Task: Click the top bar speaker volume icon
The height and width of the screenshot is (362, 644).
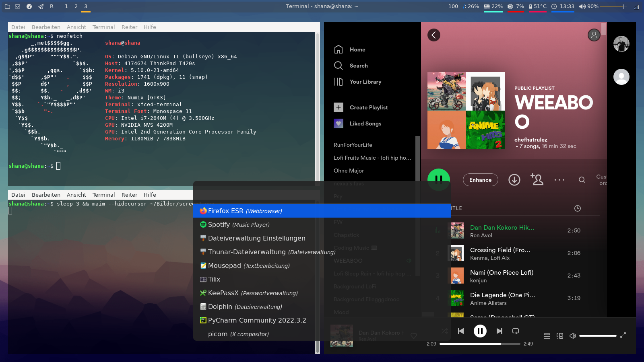Action: click(x=582, y=6)
